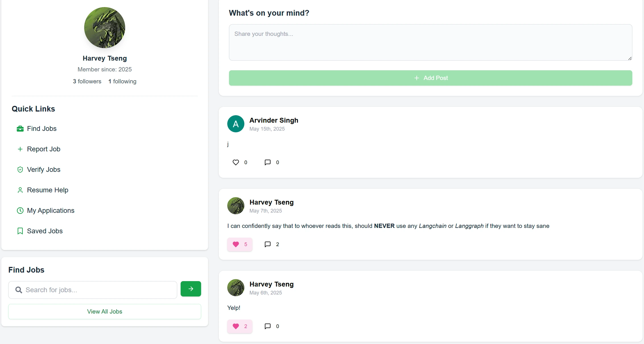
Task: Click the Find Jobs briefcase icon
Action: 20,129
